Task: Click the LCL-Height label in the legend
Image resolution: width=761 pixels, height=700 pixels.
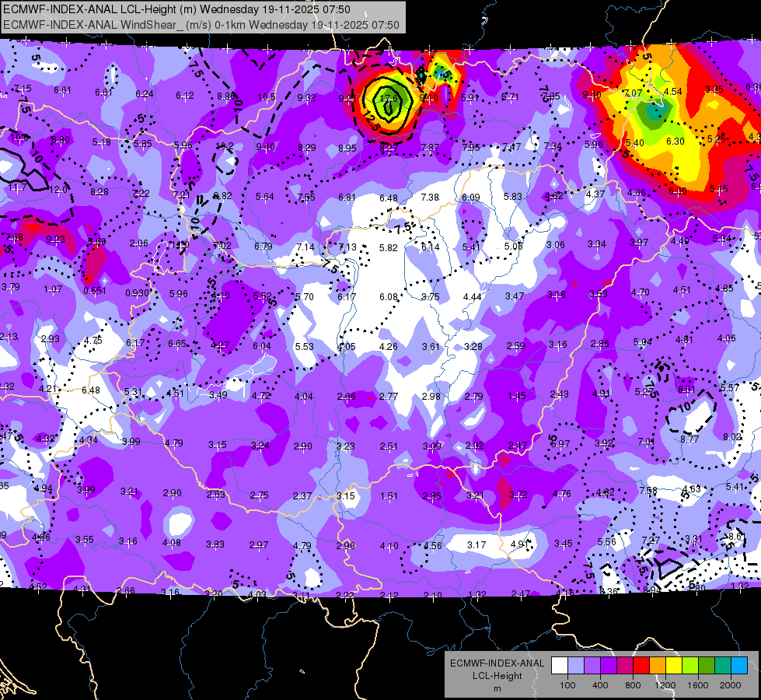Action: click(x=497, y=676)
